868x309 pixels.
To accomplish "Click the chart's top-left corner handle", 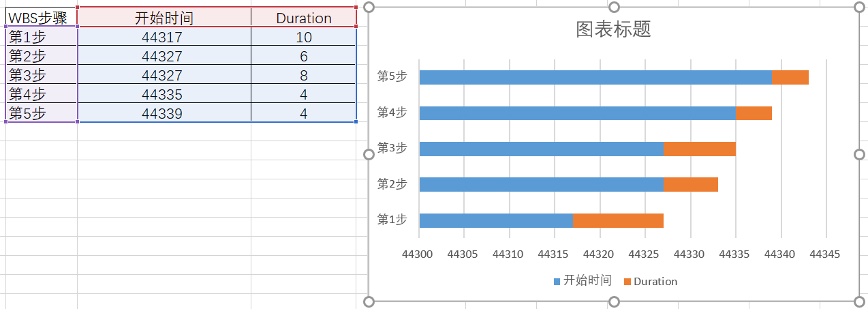I will coord(369,7).
